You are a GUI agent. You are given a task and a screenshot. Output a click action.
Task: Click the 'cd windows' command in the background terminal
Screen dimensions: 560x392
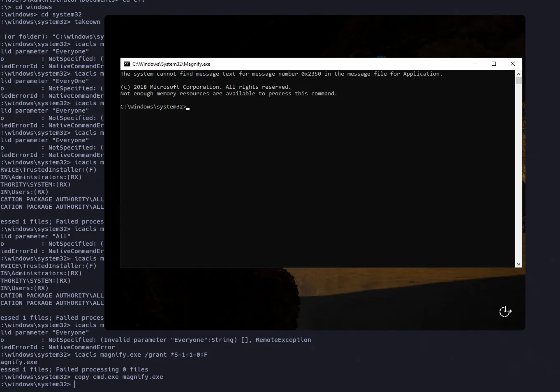click(34, 7)
